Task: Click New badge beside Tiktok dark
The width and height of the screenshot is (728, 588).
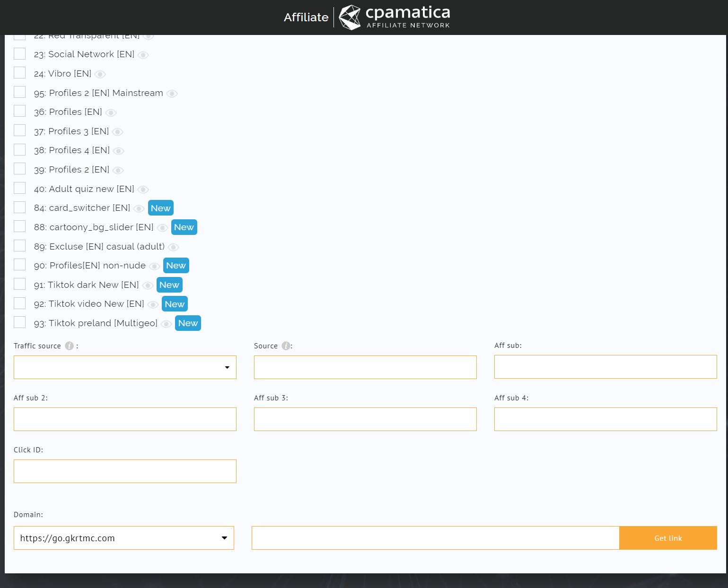Action: (x=169, y=285)
